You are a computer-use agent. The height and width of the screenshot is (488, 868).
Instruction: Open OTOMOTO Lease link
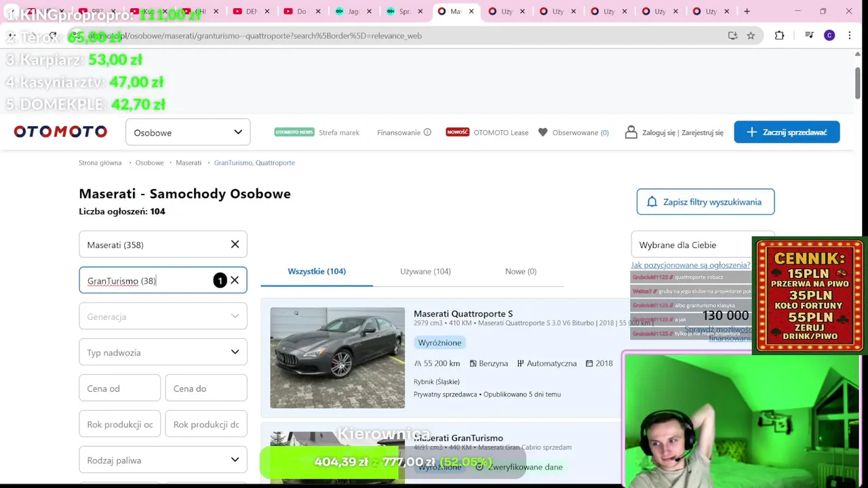pyautogui.click(x=487, y=132)
